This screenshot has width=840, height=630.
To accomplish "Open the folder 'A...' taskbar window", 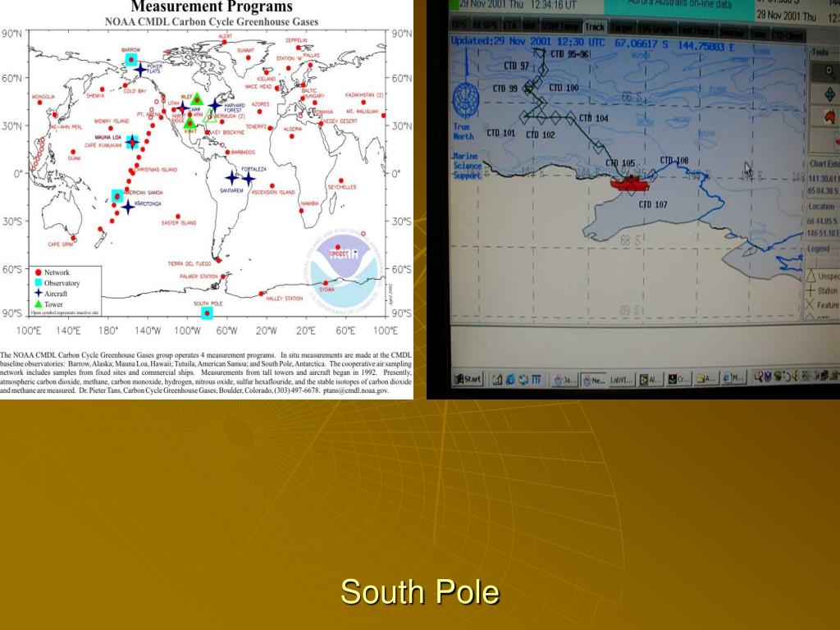I will tap(706, 379).
